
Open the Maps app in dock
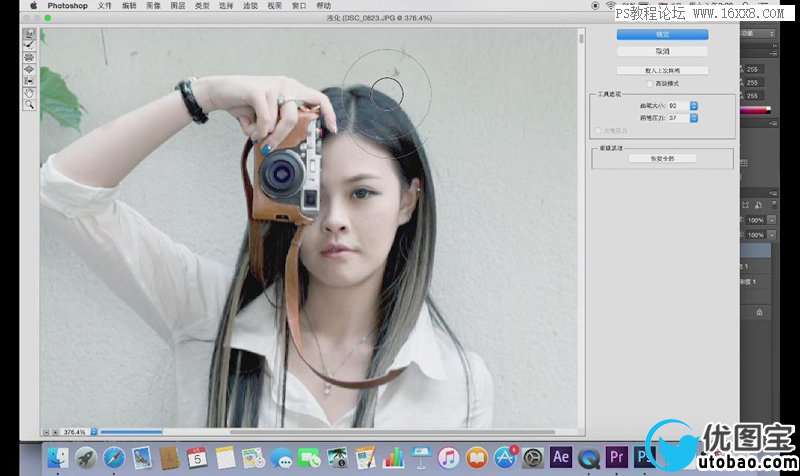253,457
